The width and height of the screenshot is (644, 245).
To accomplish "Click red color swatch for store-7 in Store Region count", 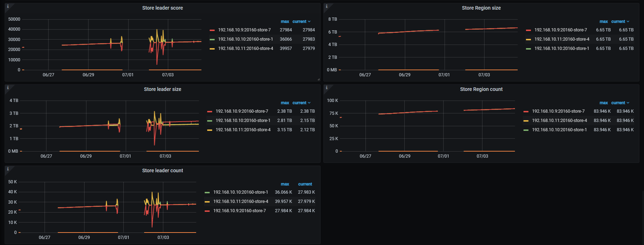I will (x=526, y=112).
